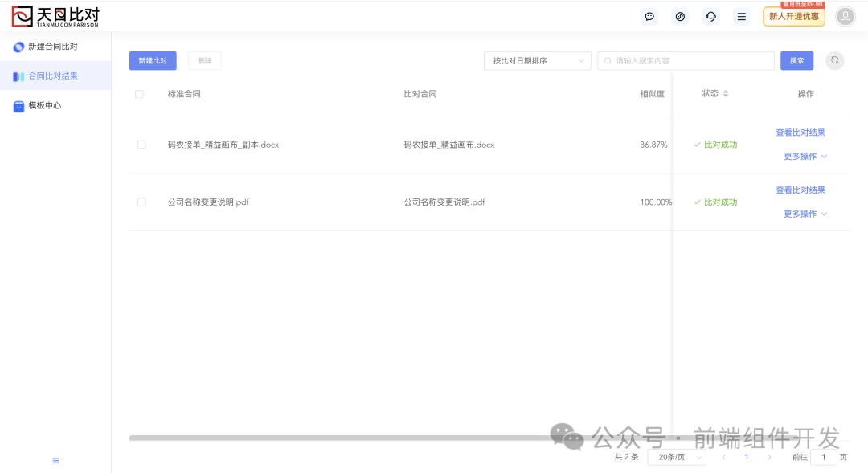Click the 前往 page number input
This screenshot has height=473, width=868.
(824, 457)
